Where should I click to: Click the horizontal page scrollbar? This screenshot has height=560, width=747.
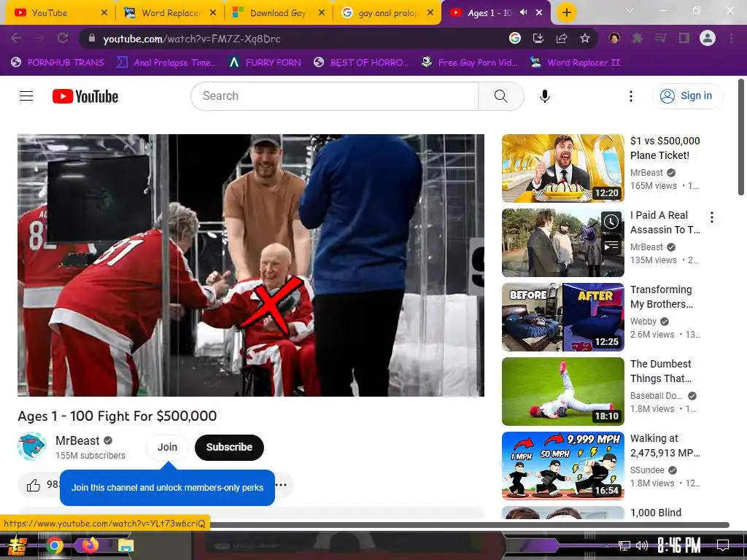pyautogui.click(x=469, y=525)
